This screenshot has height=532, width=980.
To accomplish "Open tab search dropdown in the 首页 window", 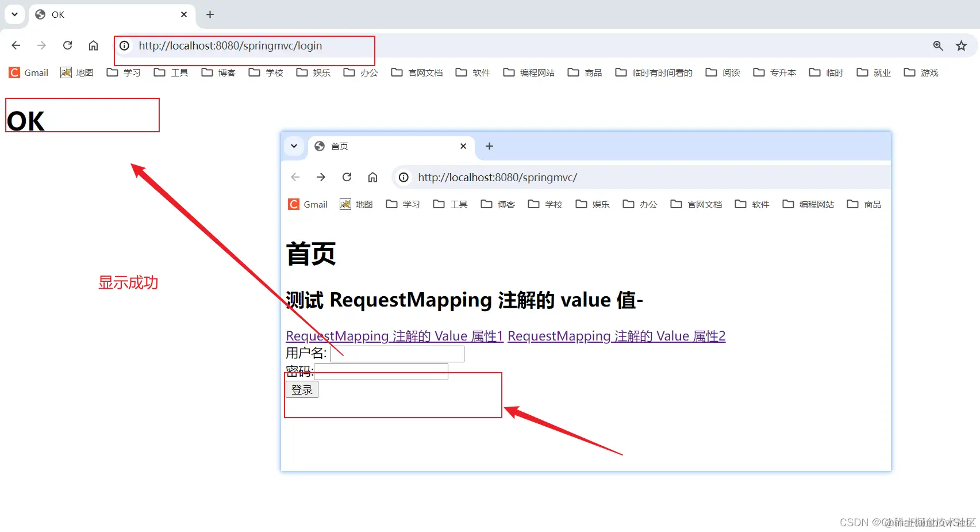I will [x=294, y=146].
